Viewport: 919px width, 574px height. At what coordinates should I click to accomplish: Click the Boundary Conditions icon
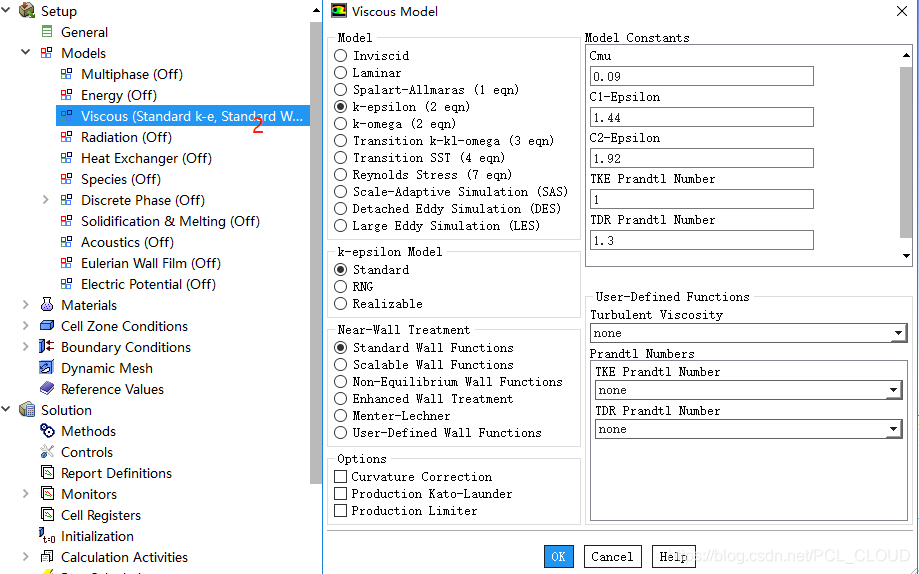tap(47, 347)
